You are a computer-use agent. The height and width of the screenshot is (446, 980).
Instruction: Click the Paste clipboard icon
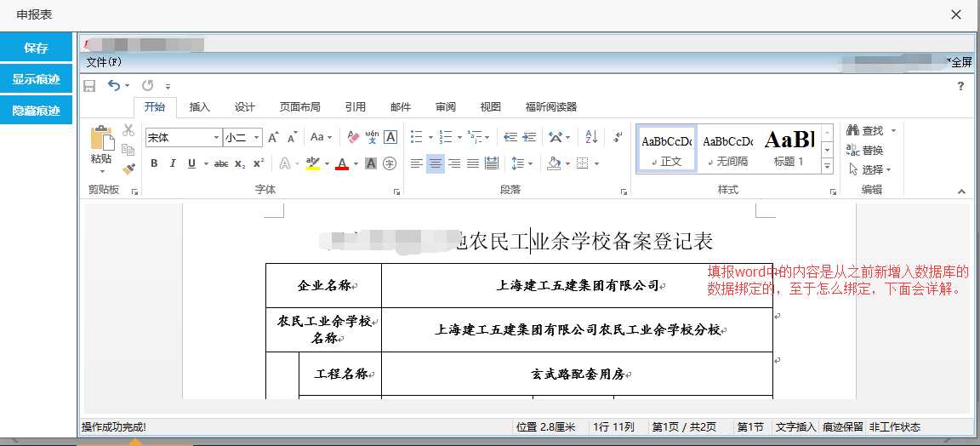(x=102, y=138)
